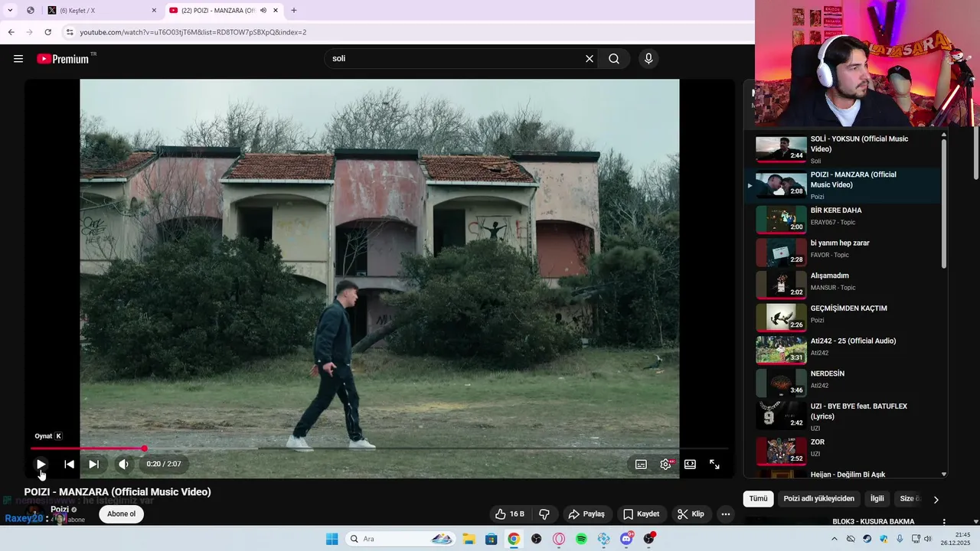Viewport: 980px width, 551px height.
Task: View site information icon in address bar
Action: [70, 32]
